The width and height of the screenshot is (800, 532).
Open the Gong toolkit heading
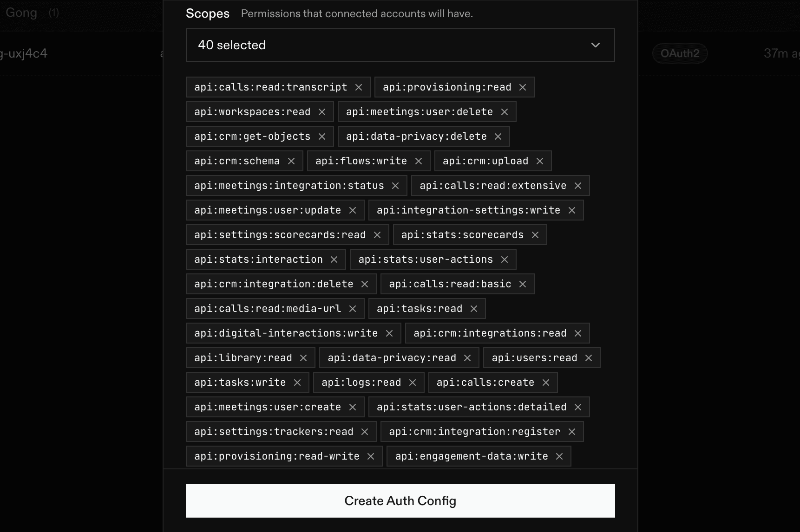21,13
